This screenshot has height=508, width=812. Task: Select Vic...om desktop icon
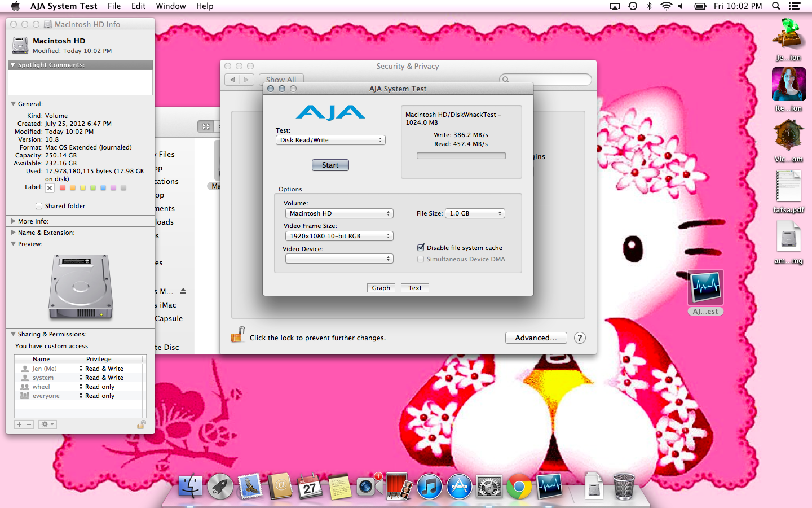pos(788,141)
